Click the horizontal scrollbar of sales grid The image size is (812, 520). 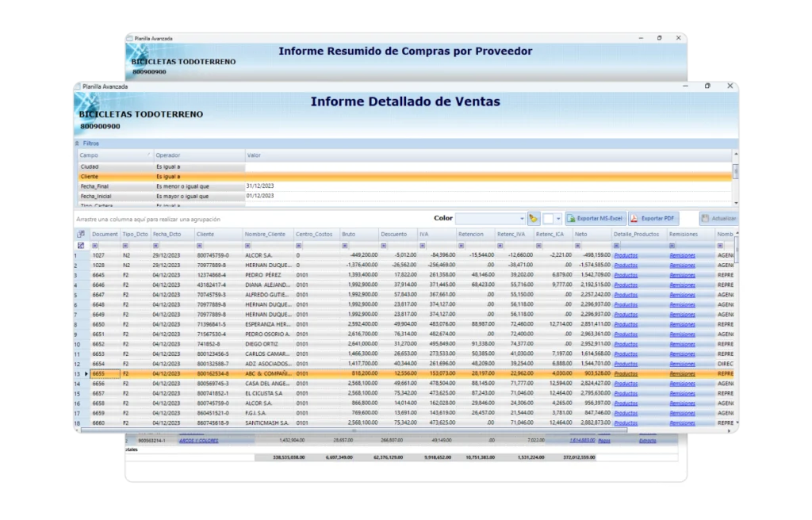click(354, 430)
